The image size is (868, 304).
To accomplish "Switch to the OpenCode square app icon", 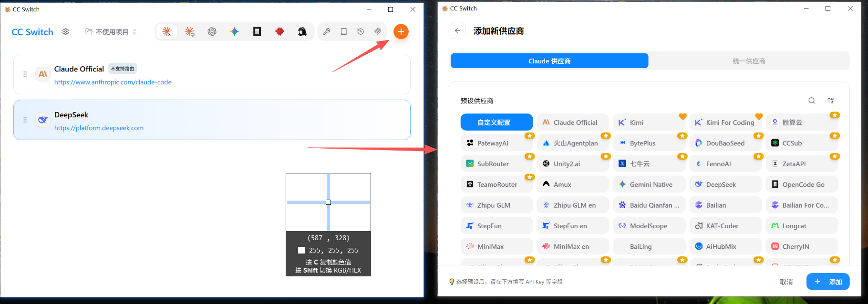I will [257, 31].
